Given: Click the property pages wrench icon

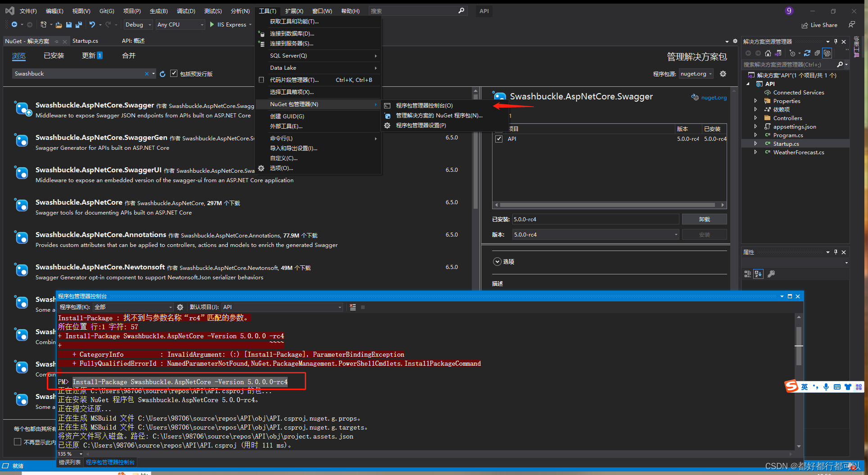Looking at the screenshot, I should pos(771,274).
